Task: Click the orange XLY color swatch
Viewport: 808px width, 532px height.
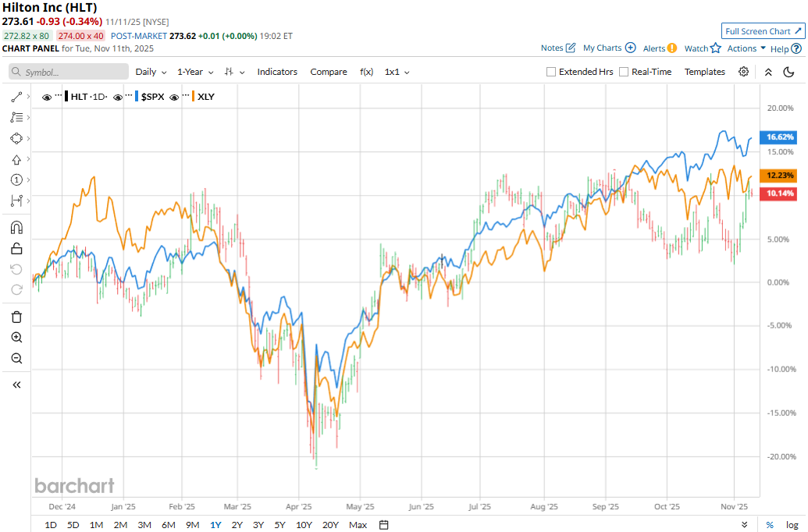Action: tap(194, 96)
